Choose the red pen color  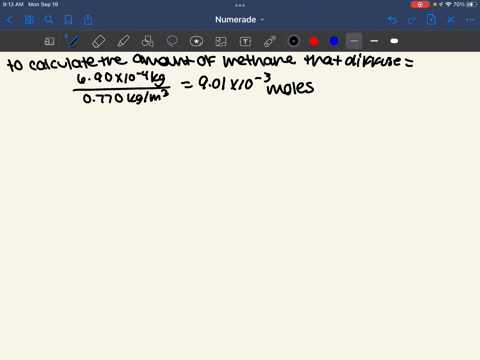pyautogui.click(x=314, y=41)
